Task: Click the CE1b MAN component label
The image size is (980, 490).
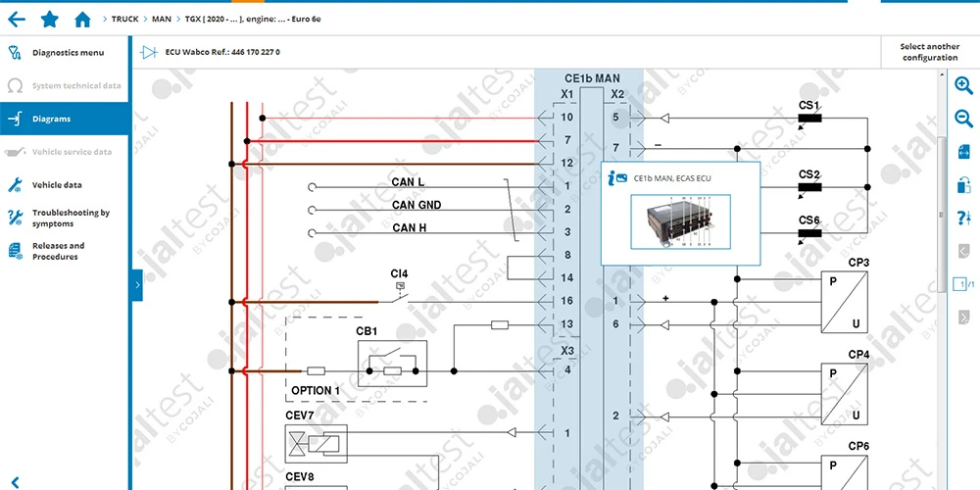Action: click(x=592, y=78)
